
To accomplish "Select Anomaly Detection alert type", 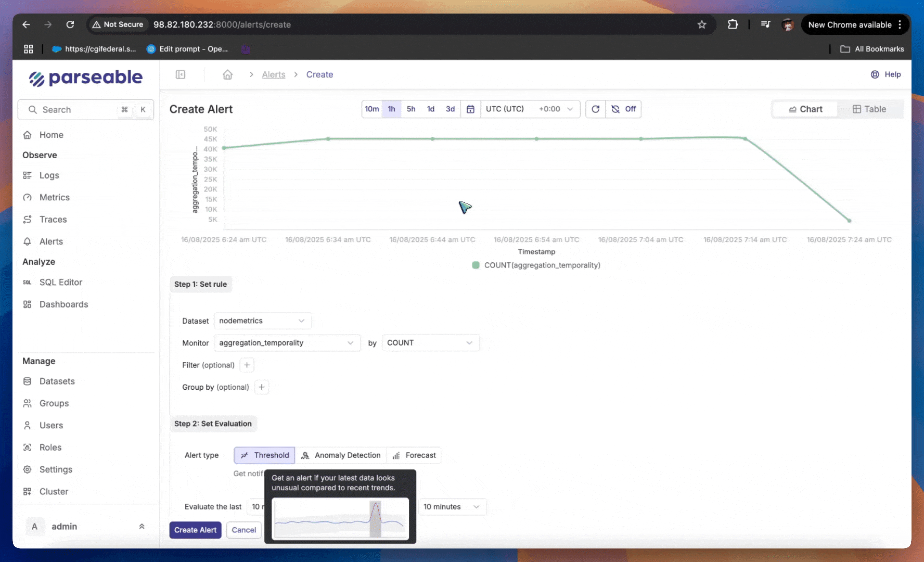I will (x=341, y=455).
